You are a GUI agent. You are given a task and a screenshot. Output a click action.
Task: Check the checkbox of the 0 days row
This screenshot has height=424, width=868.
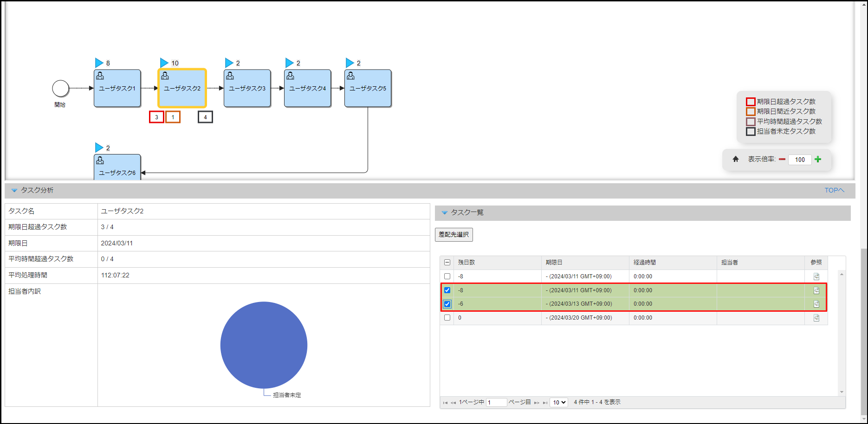(447, 318)
